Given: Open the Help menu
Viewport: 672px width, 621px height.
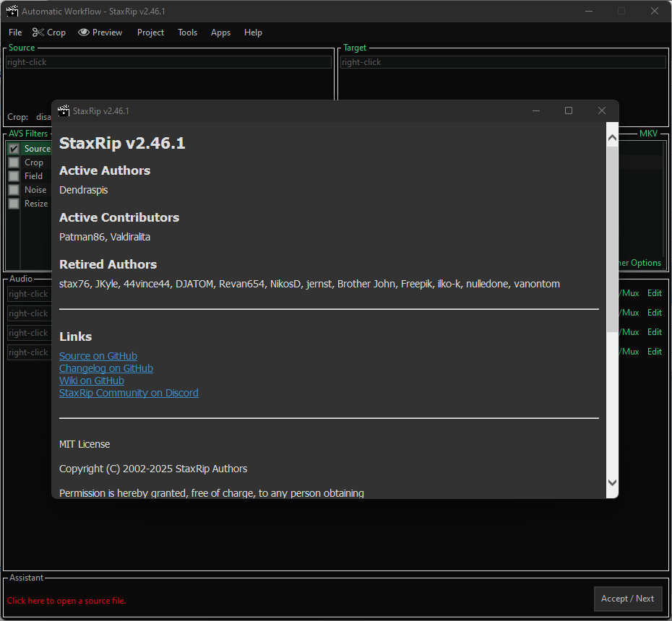Looking at the screenshot, I should 253,32.
